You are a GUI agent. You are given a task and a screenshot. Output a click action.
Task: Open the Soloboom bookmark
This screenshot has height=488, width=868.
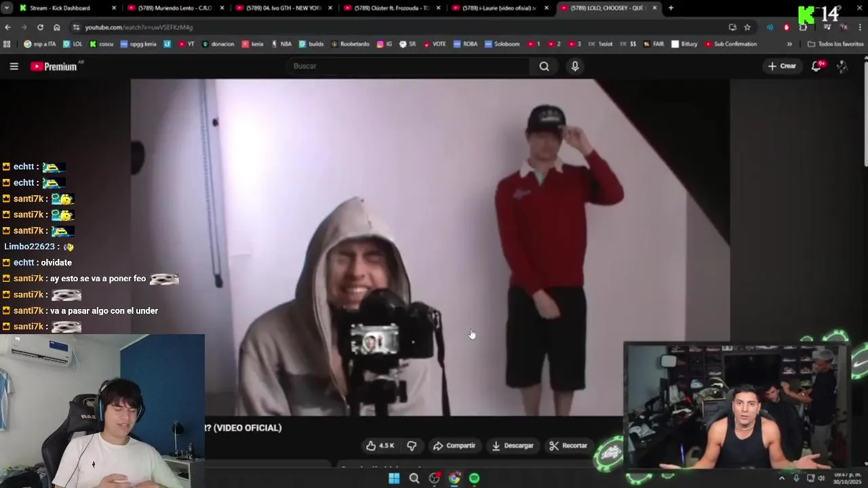pyautogui.click(x=502, y=44)
